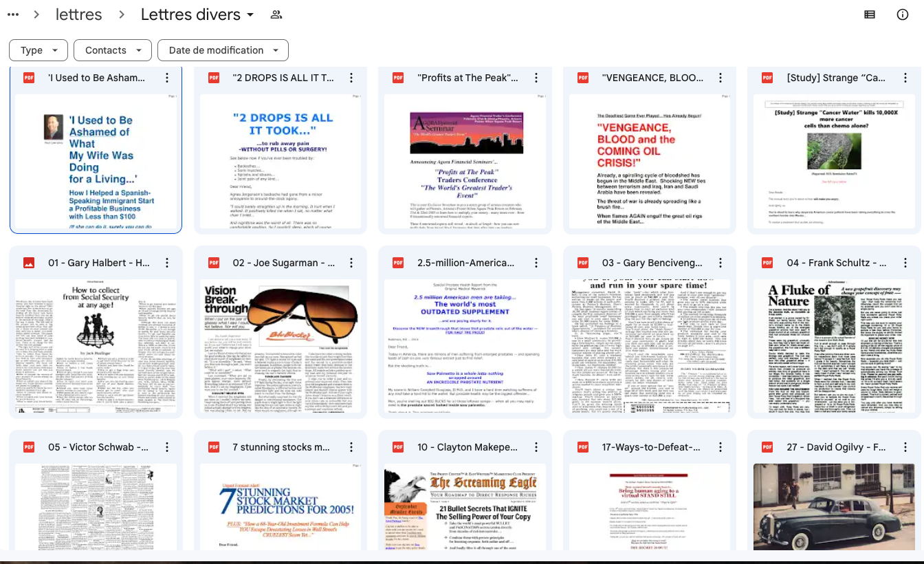
Task: Open the Contacts filter dropdown
Action: click(x=113, y=50)
